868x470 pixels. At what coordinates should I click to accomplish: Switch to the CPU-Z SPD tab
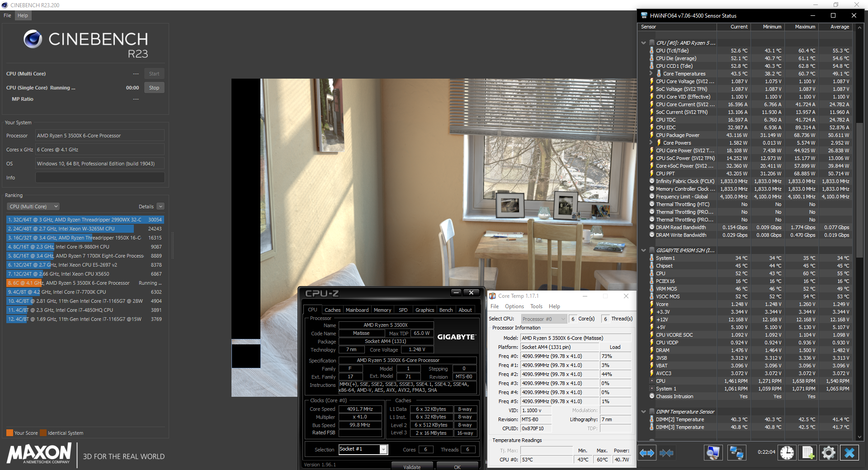(403, 310)
